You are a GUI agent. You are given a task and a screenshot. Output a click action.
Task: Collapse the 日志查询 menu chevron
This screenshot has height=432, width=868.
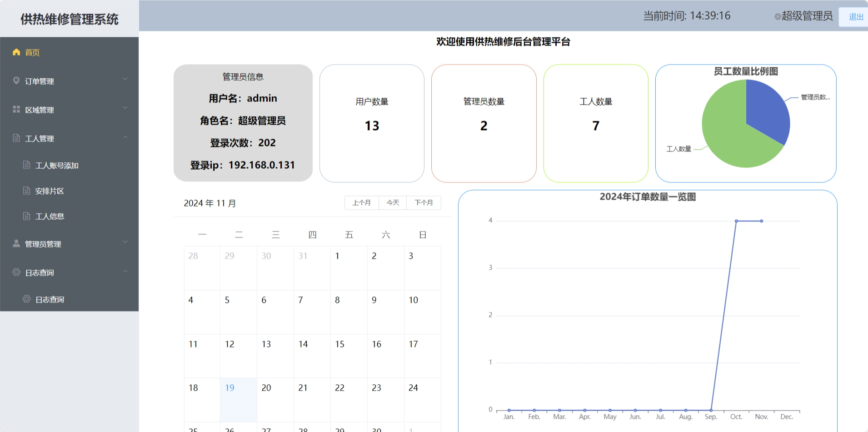coord(125,271)
